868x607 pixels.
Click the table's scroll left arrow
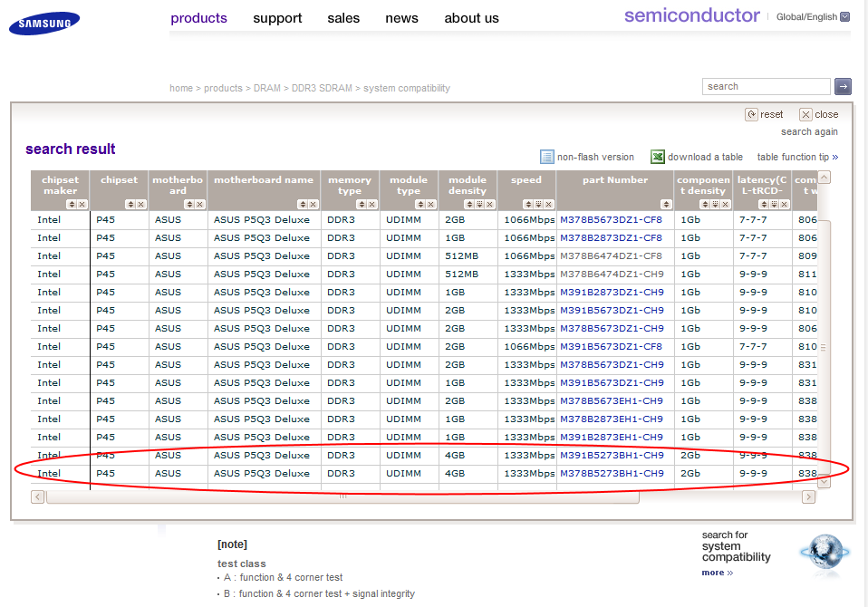(x=38, y=496)
